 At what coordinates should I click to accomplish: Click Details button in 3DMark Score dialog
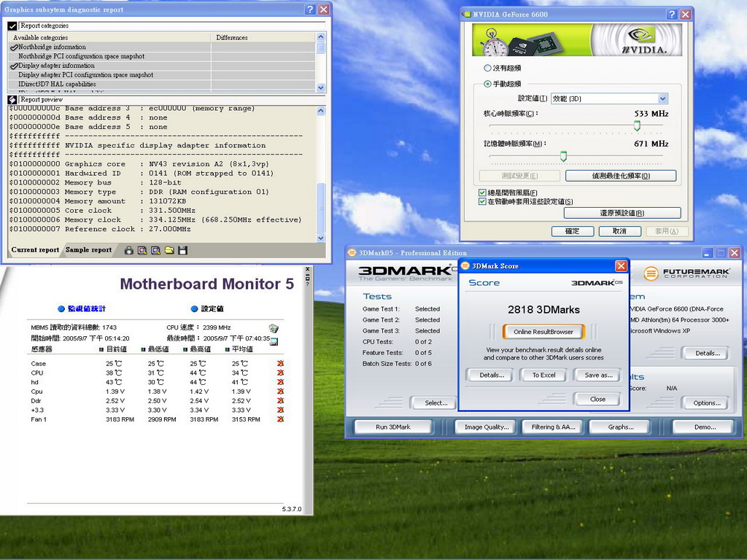click(x=492, y=376)
